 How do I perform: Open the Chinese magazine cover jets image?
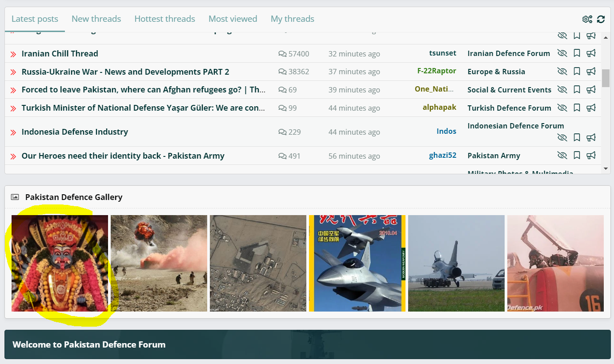357,263
